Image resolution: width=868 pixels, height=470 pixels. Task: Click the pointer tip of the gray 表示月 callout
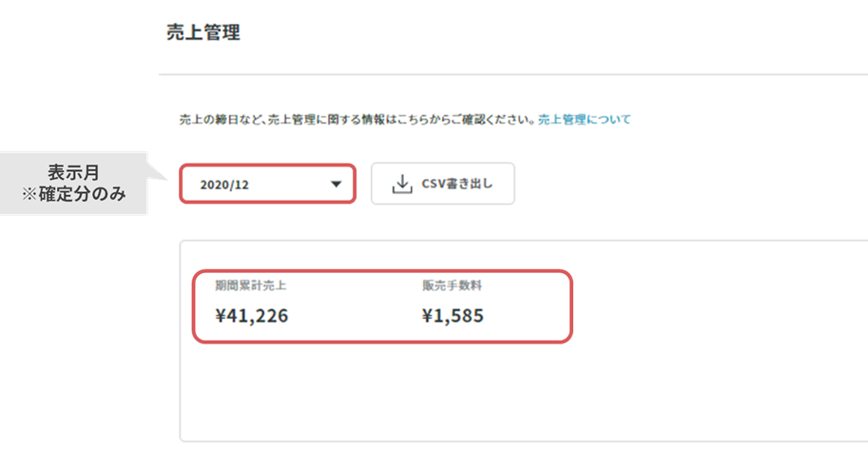pos(164,177)
